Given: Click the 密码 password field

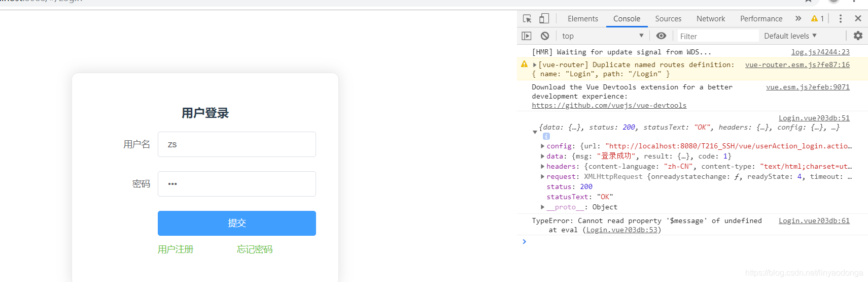Looking at the screenshot, I should click(237, 184).
